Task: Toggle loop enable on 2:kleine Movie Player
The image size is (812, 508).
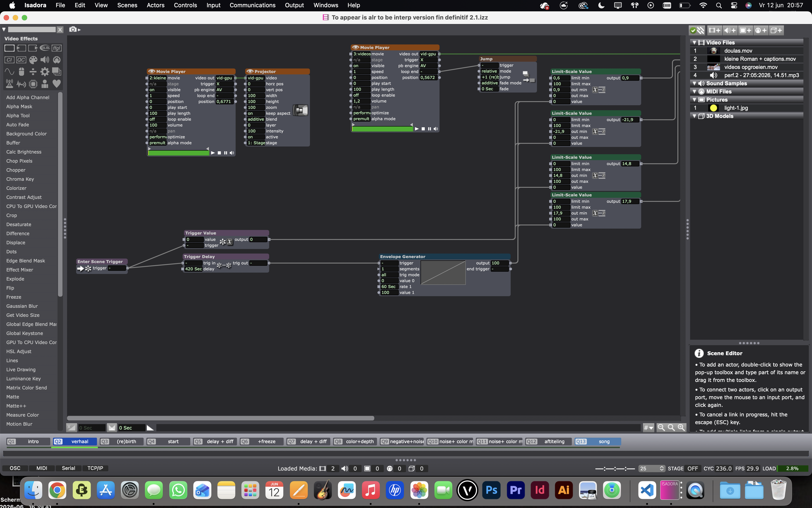Action: (x=157, y=119)
